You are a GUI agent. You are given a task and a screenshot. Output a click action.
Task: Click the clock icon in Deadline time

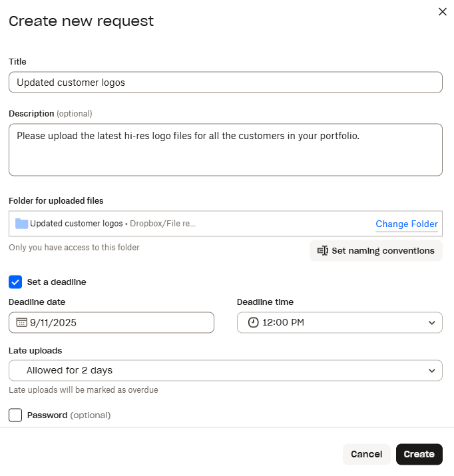point(253,322)
